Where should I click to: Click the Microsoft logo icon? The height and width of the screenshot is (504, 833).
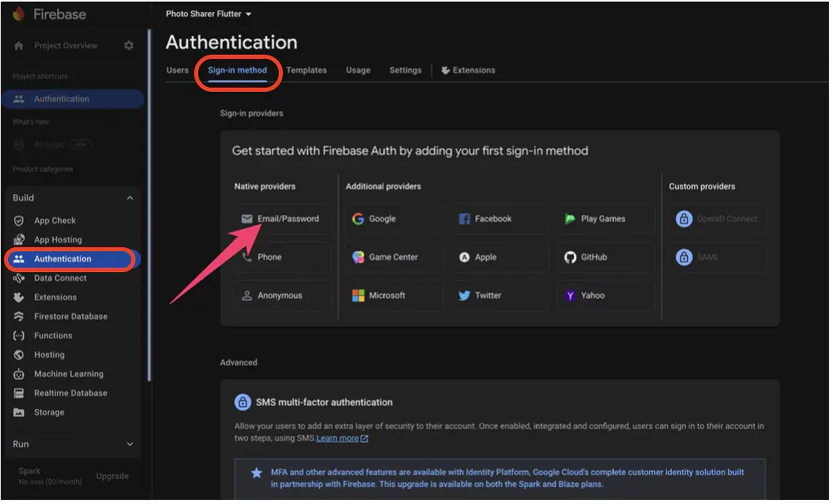coord(358,295)
